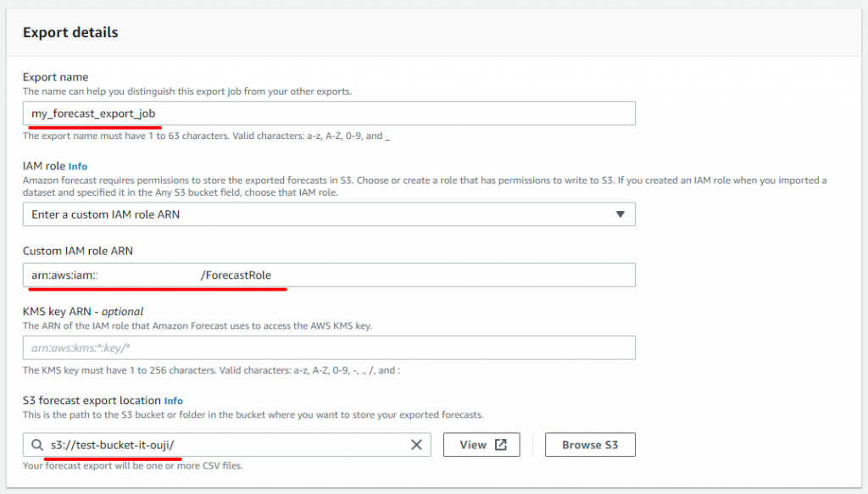Click the external link icon on View button

coord(501,445)
